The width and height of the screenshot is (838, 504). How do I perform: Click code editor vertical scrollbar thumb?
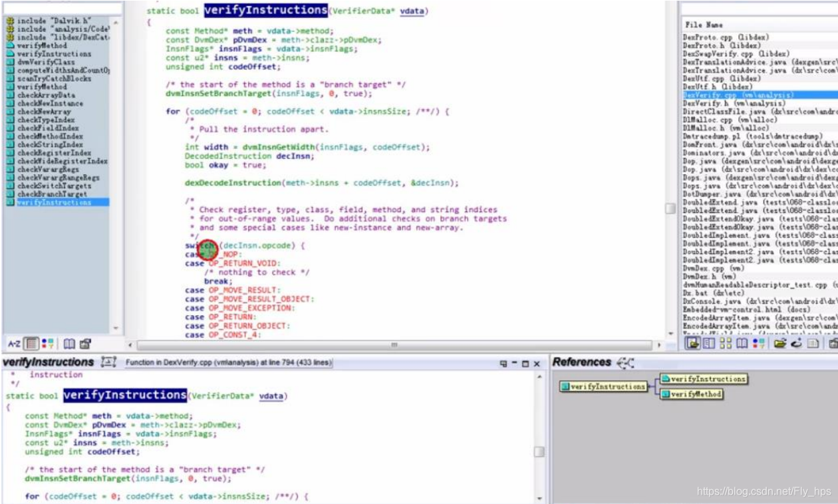point(671,208)
